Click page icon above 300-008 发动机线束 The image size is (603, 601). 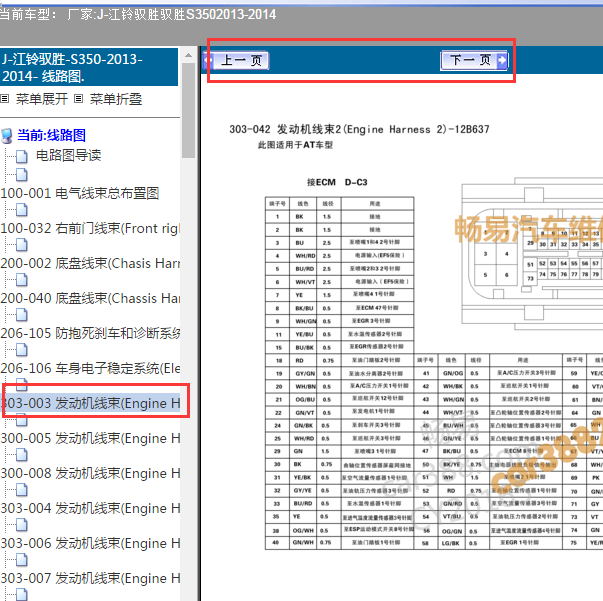pyautogui.click(x=22, y=454)
